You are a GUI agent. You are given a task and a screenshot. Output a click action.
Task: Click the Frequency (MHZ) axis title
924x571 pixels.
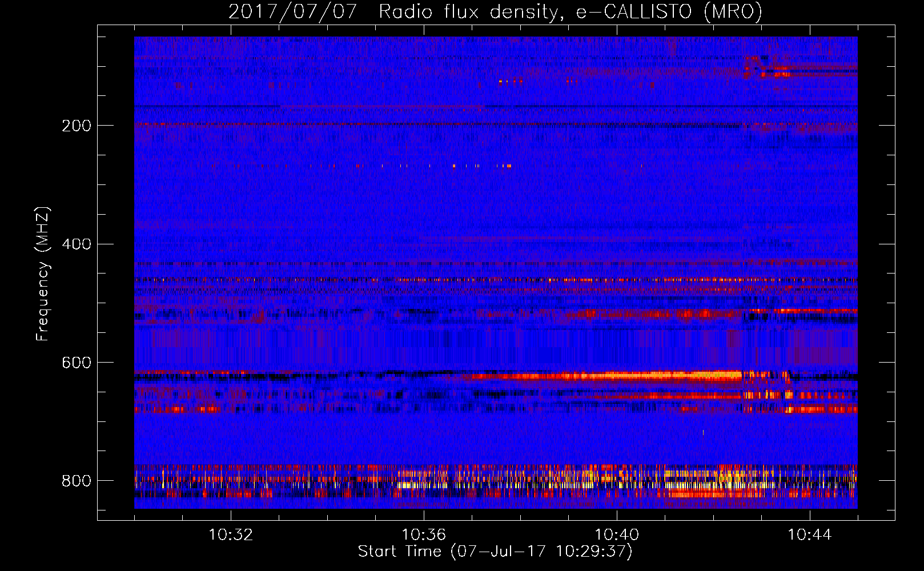tap(43, 274)
